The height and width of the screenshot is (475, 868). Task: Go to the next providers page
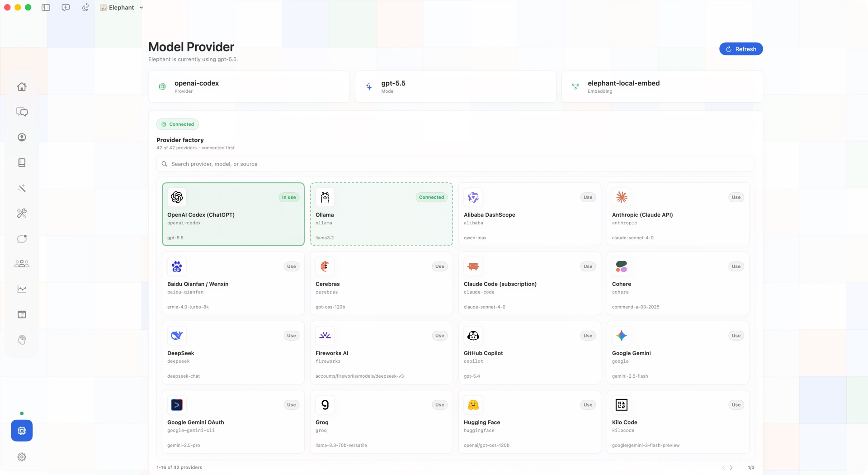pos(731,468)
